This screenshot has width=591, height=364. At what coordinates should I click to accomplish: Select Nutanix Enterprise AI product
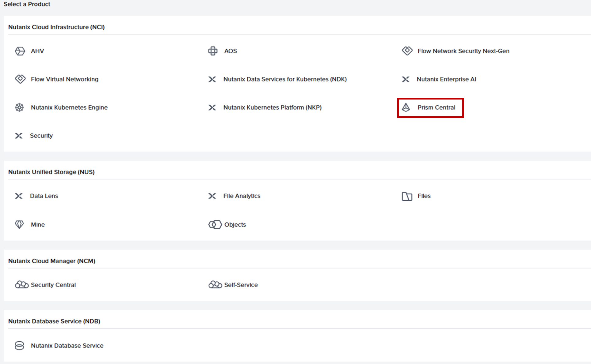pyautogui.click(x=446, y=79)
